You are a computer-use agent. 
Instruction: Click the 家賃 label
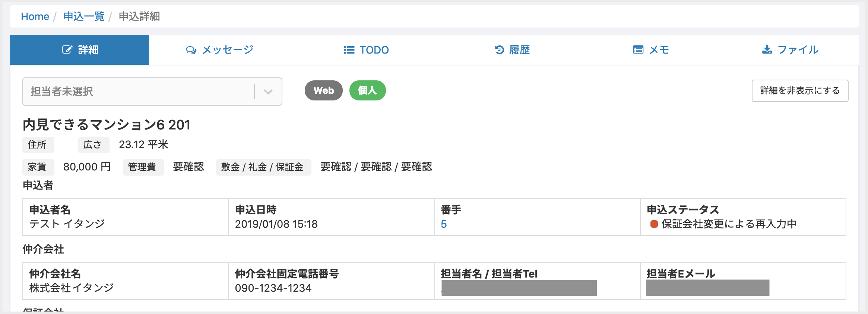pos(38,167)
